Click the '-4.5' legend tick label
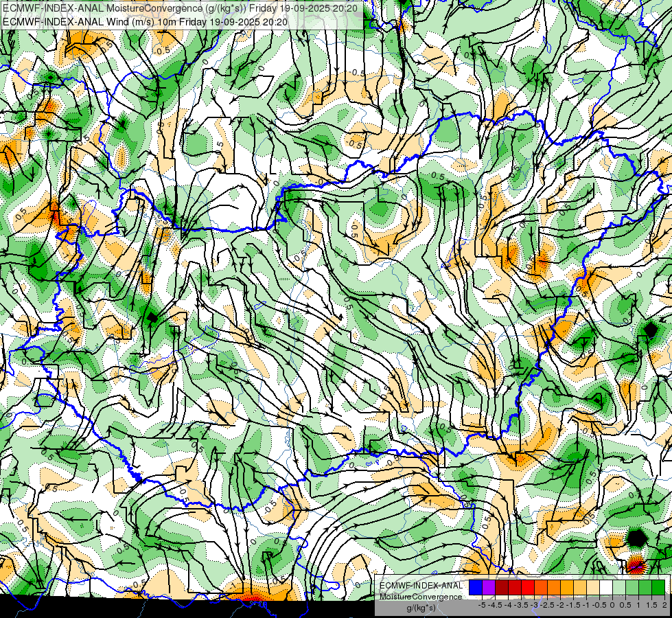This screenshot has height=618, width=672. click(x=495, y=605)
